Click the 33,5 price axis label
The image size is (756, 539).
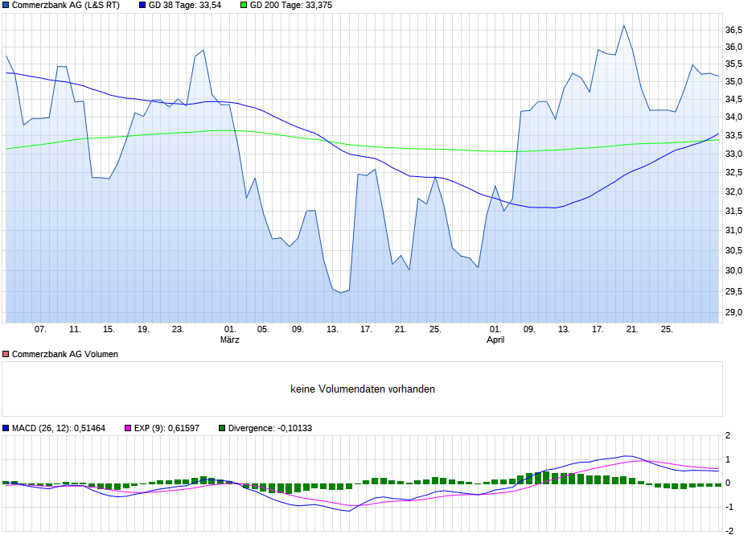click(733, 135)
